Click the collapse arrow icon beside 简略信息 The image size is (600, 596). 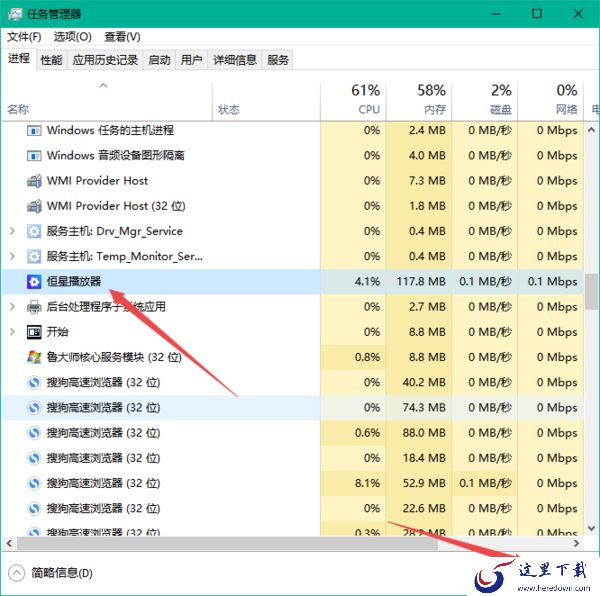coord(16,573)
